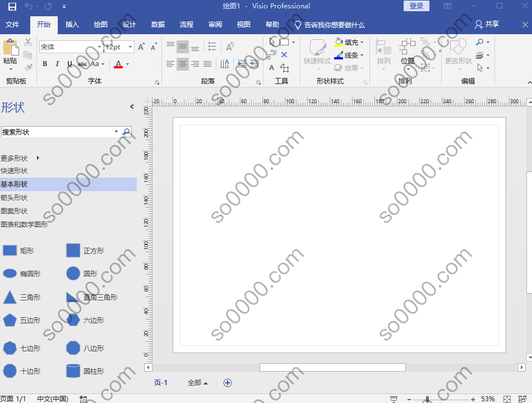Click the Save icon in the title bar

12,6
